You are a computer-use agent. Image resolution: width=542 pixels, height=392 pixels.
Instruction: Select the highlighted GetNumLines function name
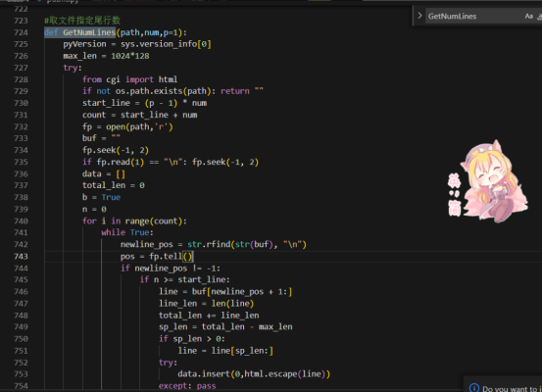(x=89, y=32)
